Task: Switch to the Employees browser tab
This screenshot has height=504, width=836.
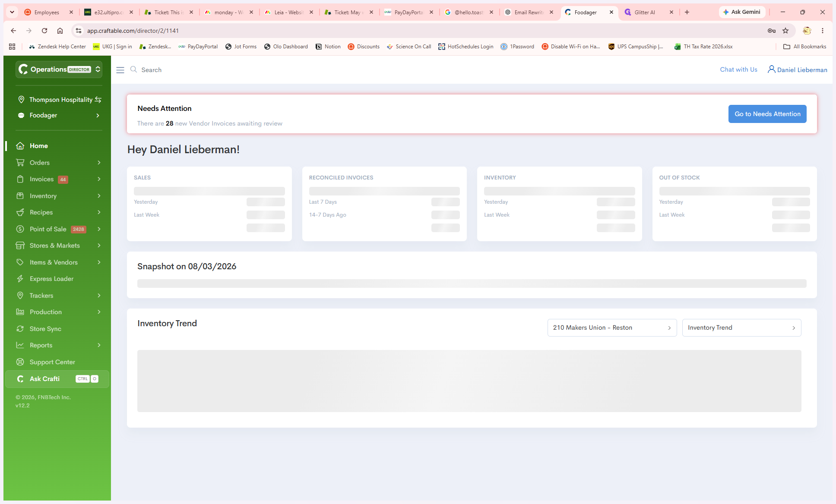Action: pos(49,12)
